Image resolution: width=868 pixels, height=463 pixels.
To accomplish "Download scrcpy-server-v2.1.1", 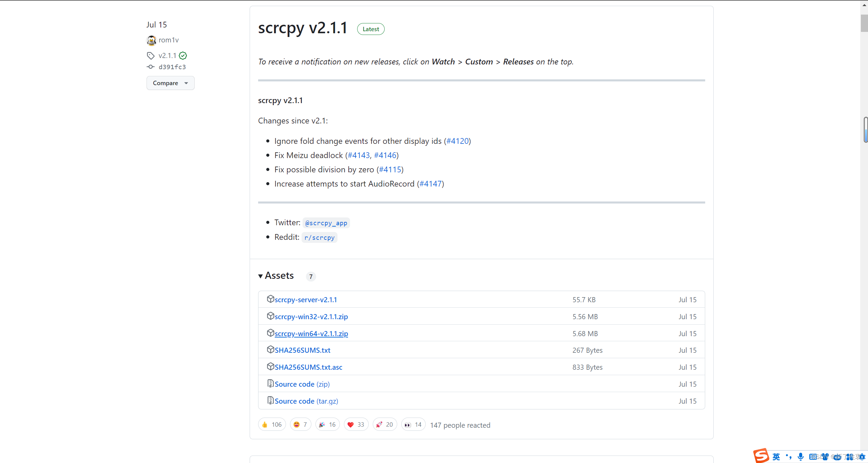I will pos(306,300).
